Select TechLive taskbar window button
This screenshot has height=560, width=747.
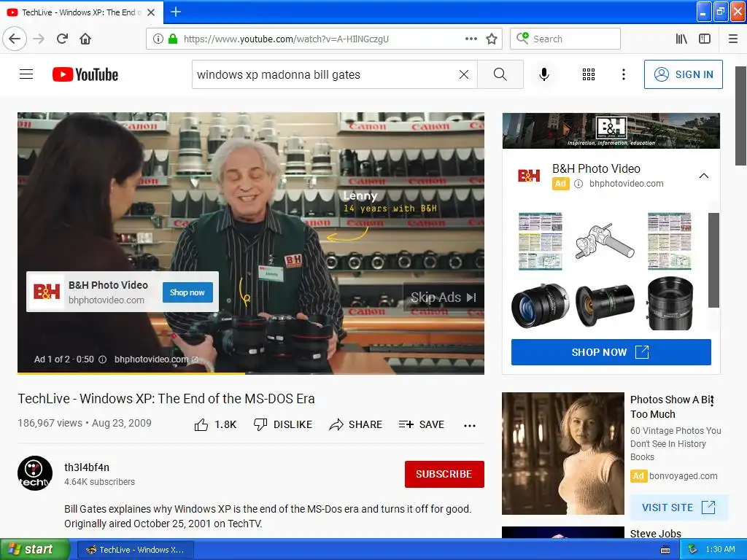click(135, 550)
